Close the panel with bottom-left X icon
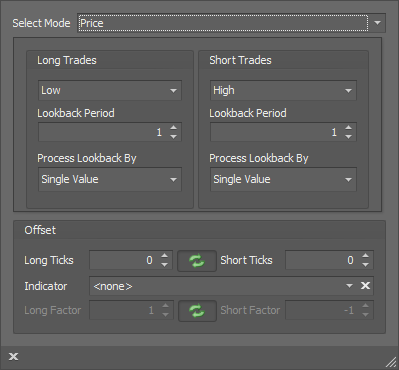 pyautogui.click(x=14, y=356)
